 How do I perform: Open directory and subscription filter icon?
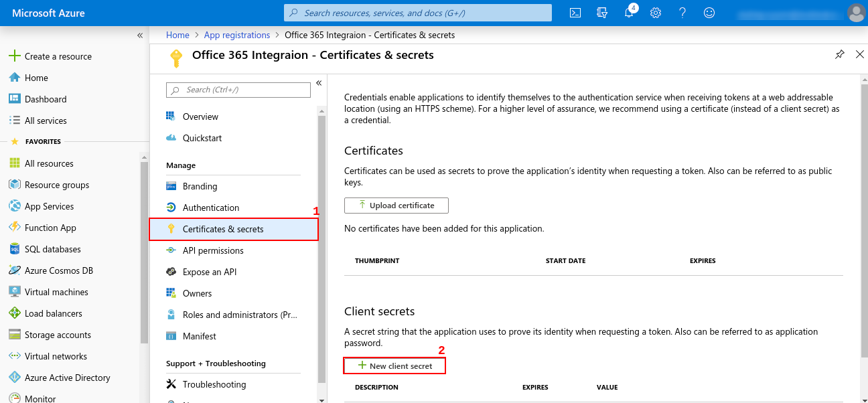(x=601, y=13)
